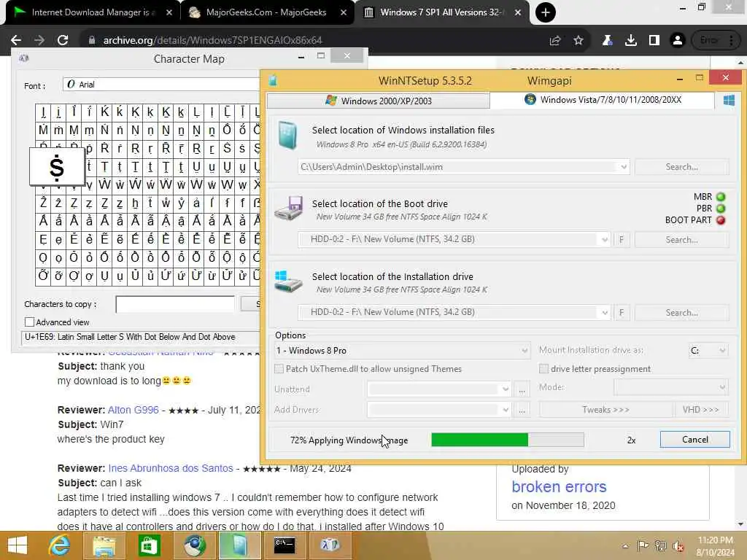
Task: Toggle drive letter preassignment checkbox
Action: coord(543,369)
